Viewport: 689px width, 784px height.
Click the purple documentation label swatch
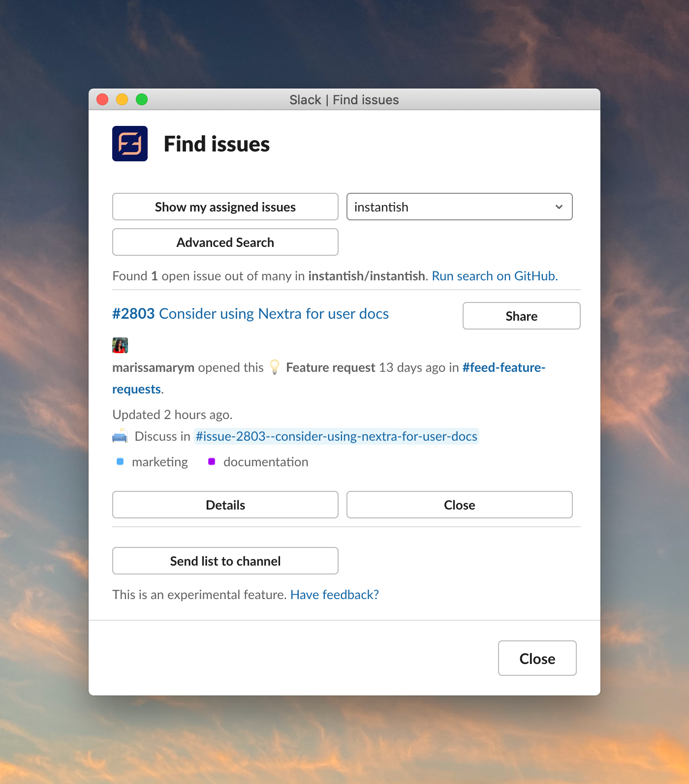coord(212,461)
